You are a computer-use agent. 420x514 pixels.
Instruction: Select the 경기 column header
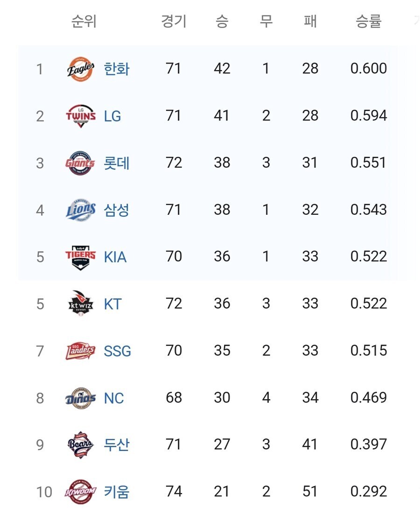click(174, 21)
